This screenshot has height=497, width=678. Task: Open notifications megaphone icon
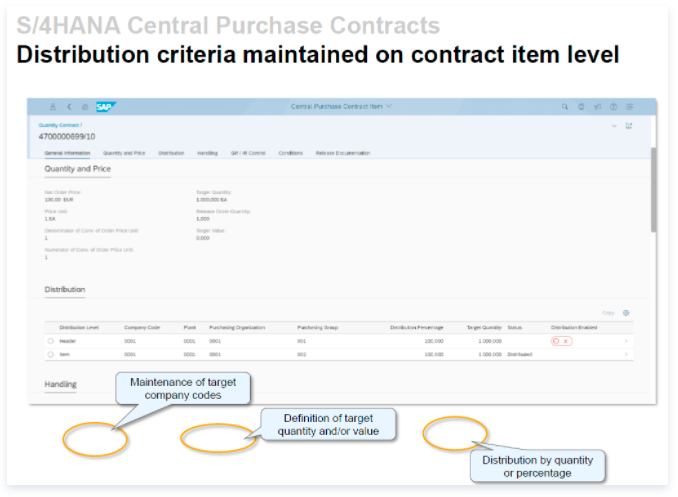click(x=598, y=106)
